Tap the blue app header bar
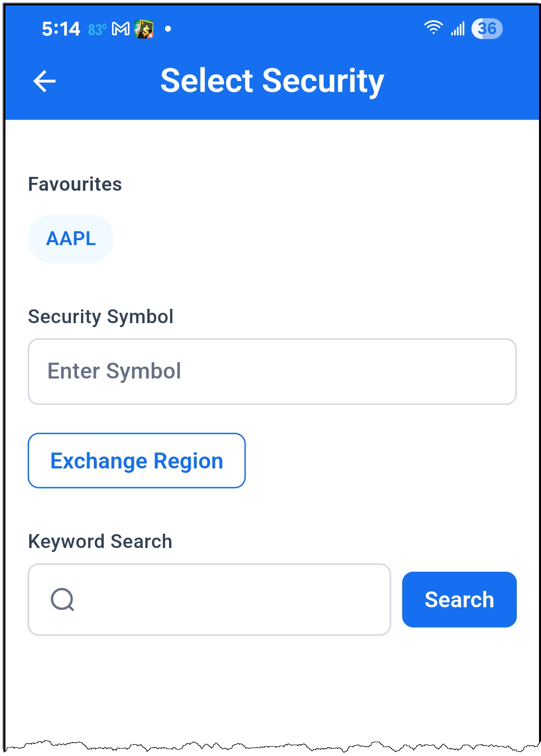Viewport: 541px width, 756px height. (272, 82)
